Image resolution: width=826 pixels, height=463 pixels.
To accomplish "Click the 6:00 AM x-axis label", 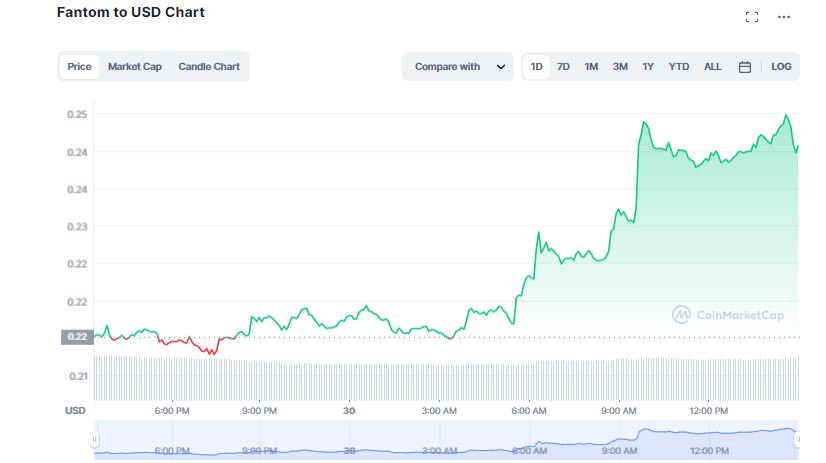I will pyautogui.click(x=529, y=411).
